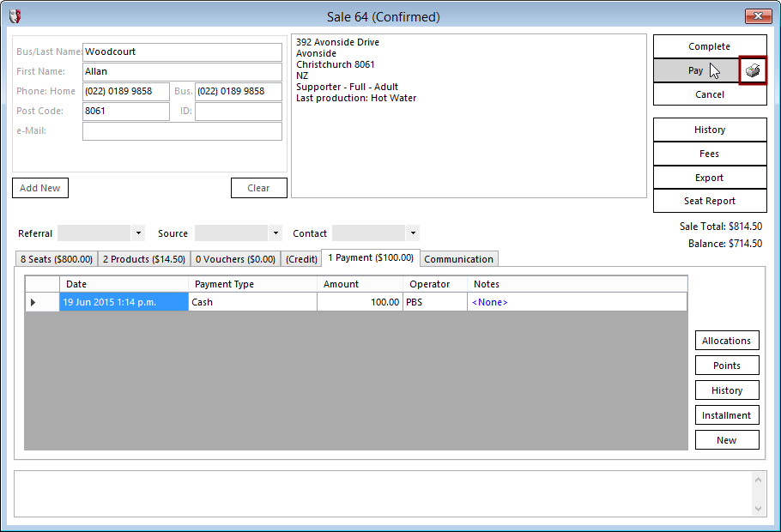The image size is (781, 532).
Task: Click notes scrollbar down arrow
Action: pyautogui.click(x=758, y=509)
